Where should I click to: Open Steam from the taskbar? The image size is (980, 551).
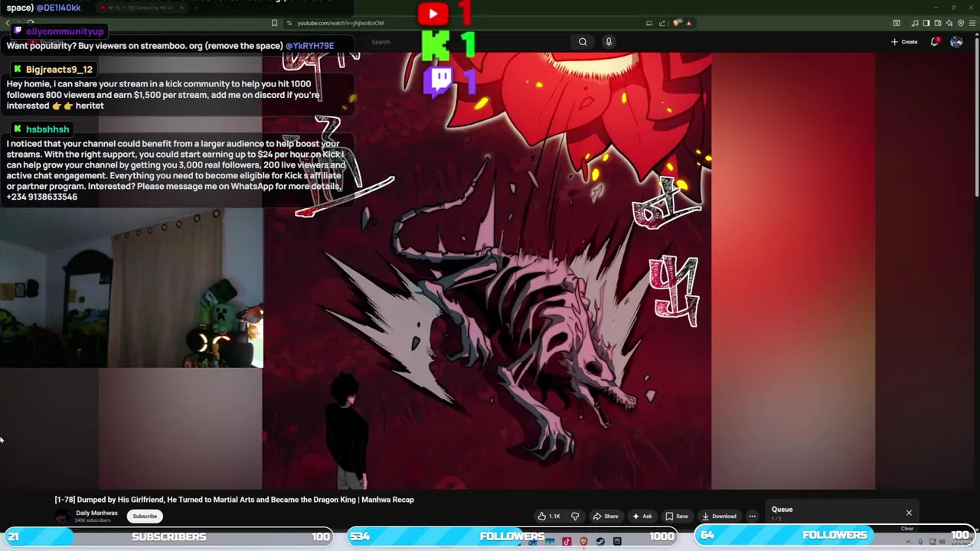(600, 541)
